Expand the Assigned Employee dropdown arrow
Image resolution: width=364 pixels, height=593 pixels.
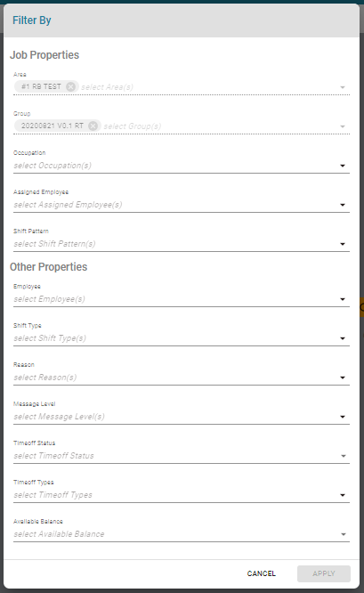[x=343, y=205]
